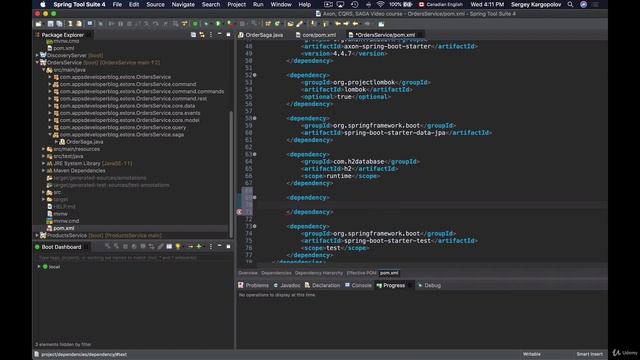Toggle fold marker at line 69 dependency
The width and height of the screenshot is (640, 360).
[x=255, y=198]
